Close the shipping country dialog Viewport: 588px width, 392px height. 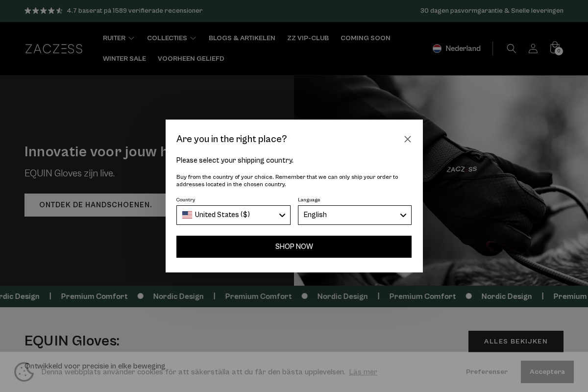point(408,139)
